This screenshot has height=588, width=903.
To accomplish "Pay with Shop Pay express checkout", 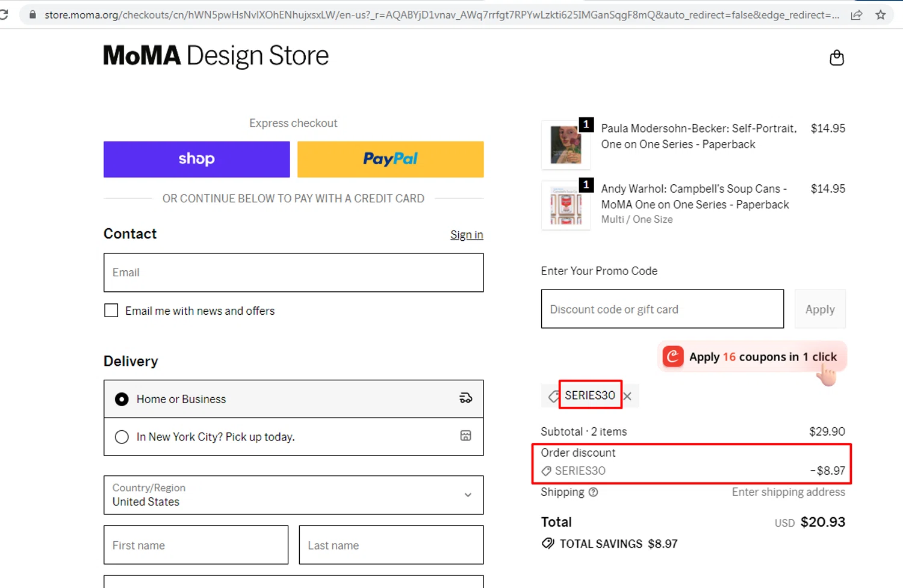I will pyautogui.click(x=196, y=159).
